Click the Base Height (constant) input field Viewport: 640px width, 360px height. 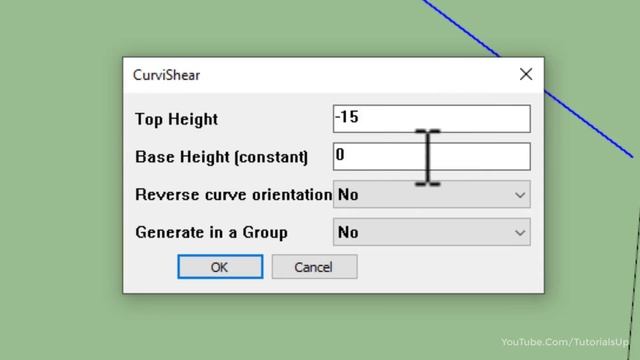click(x=432, y=156)
